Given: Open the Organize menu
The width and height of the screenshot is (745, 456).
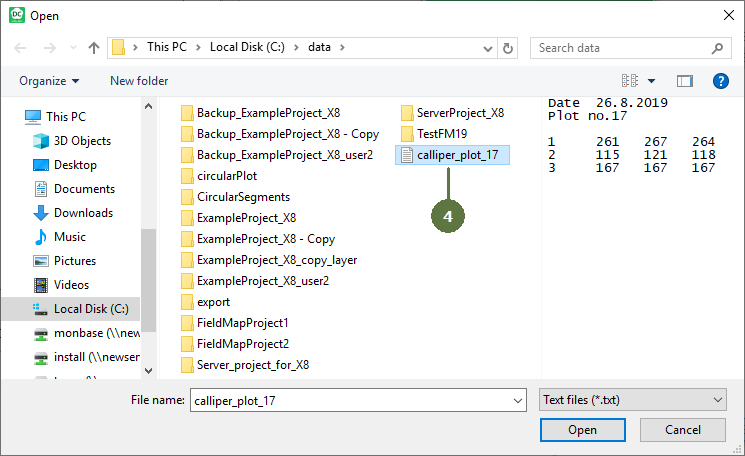Looking at the screenshot, I should pos(49,81).
